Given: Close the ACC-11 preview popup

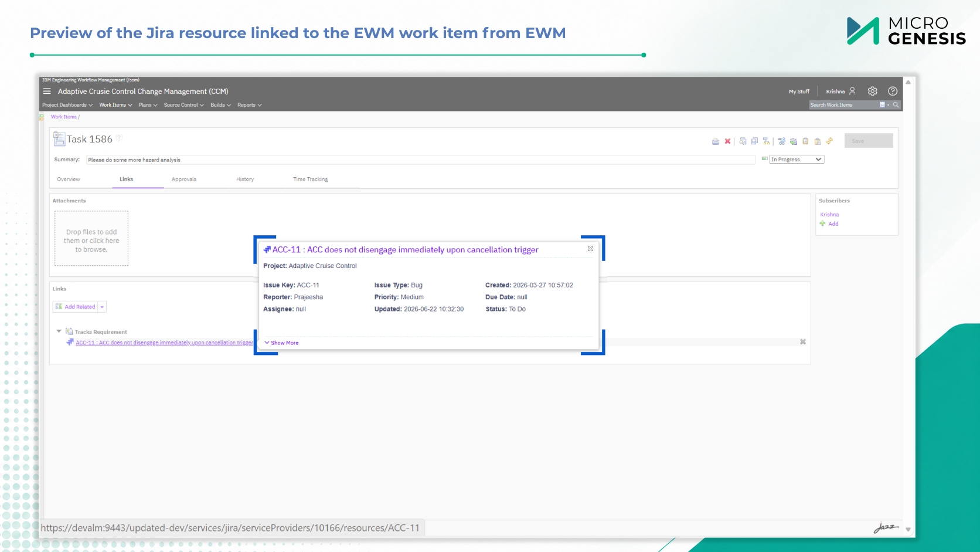Looking at the screenshot, I should 590,249.
